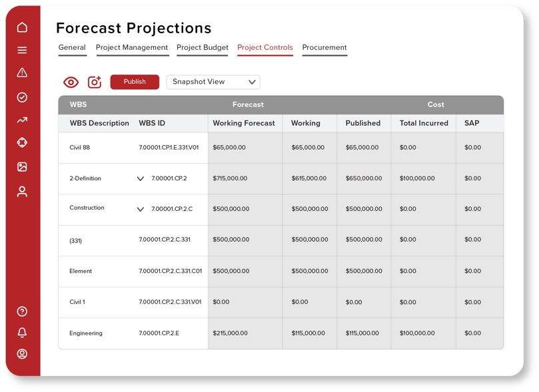The image size is (539, 392).
Task: Select the 2-Definition row description
Action: tap(85, 178)
